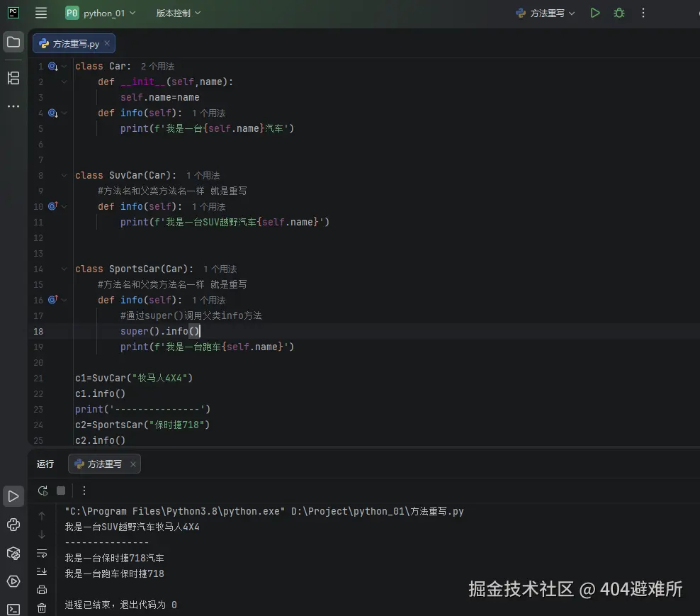This screenshot has width=700, height=616.
Task: Click the '1 个用法' hint beside class SportsCar
Action: (x=220, y=269)
